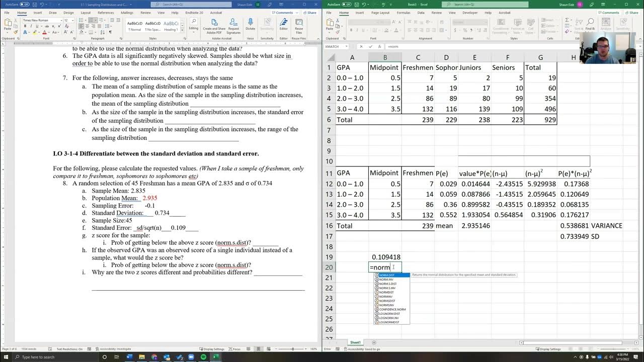Open Word Paragraph dialog launcher
Image resolution: width=644 pixels, height=362 pixels.
tap(121, 38)
